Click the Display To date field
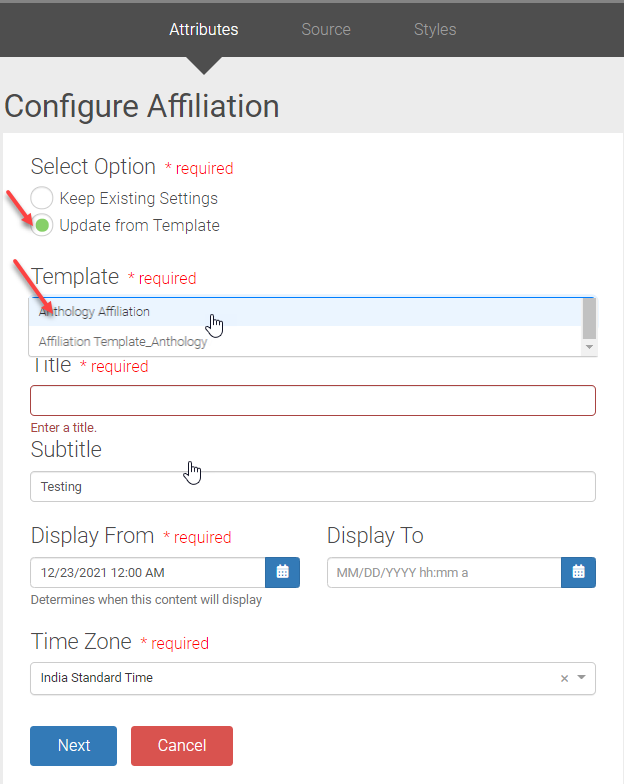Viewport: 624px width, 784px height. click(x=443, y=572)
